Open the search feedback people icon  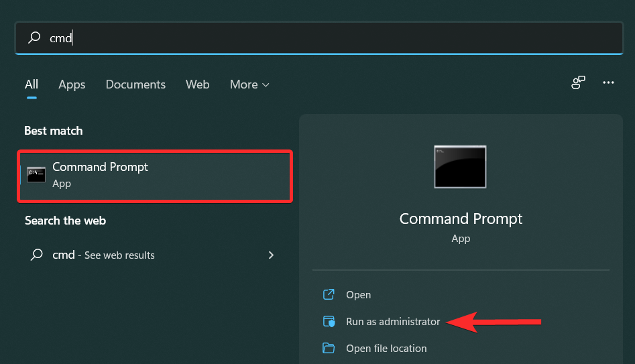(578, 83)
